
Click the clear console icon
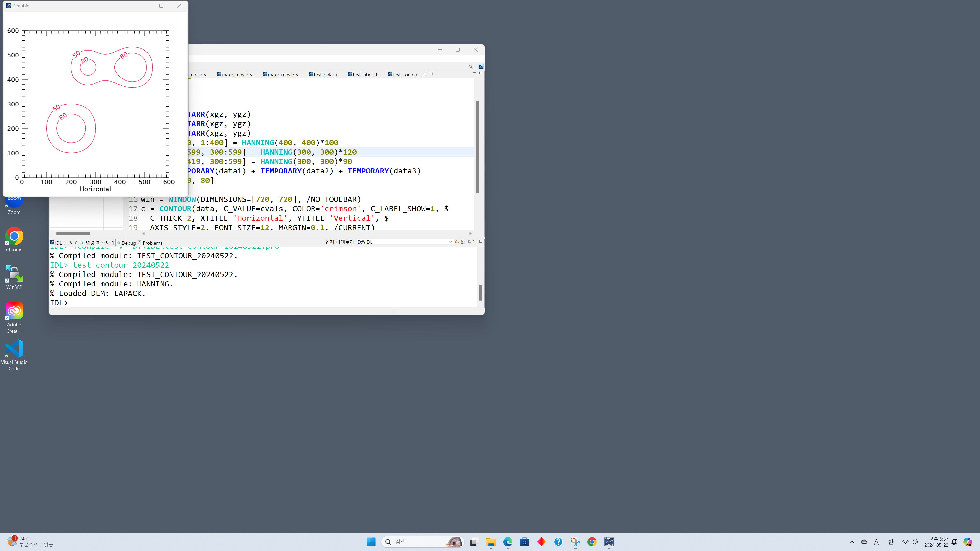click(x=469, y=242)
